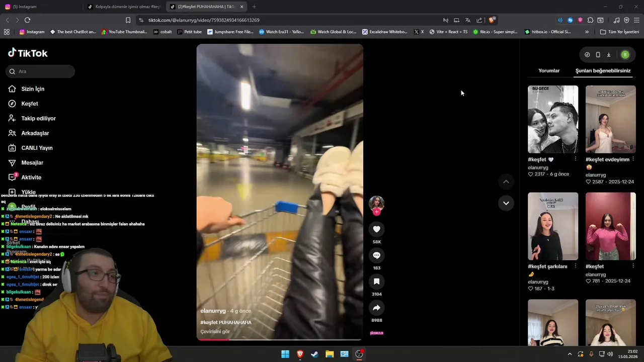Click the phone icon in TikTok header

click(x=598, y=55)
